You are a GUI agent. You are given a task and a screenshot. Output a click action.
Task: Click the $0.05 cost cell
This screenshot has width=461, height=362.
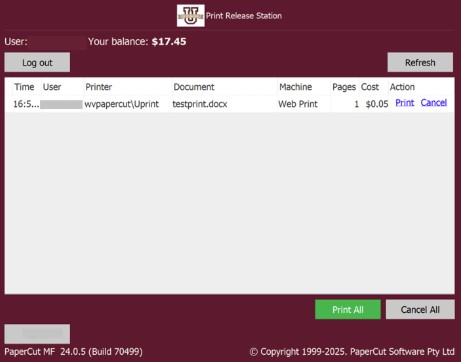point(377,104)
